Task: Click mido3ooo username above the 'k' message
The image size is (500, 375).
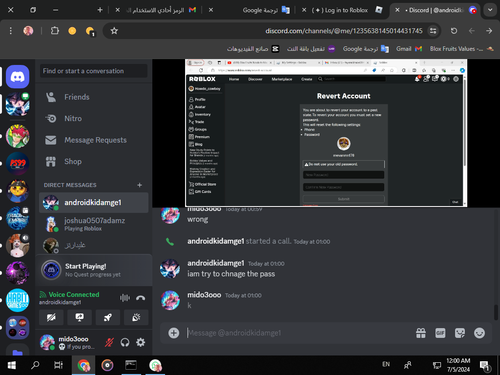Action: 204,295
